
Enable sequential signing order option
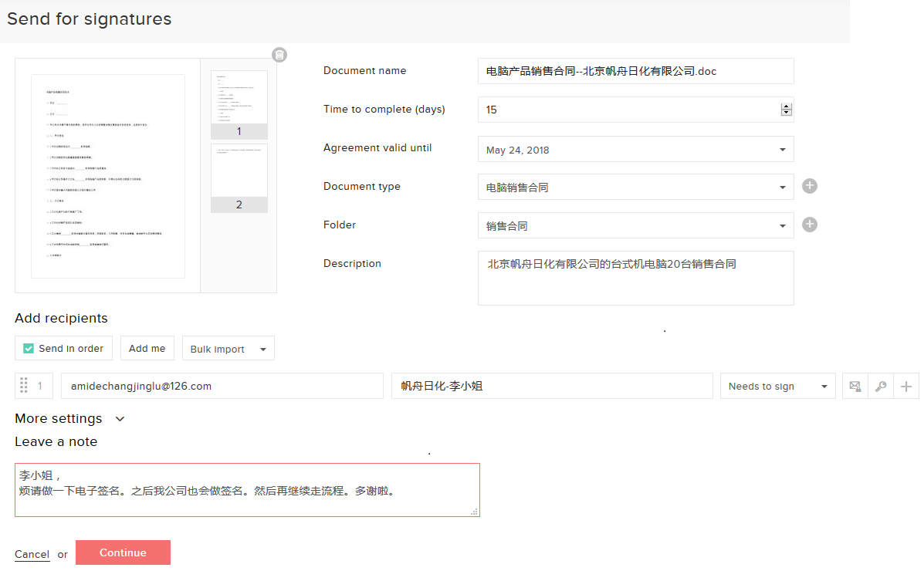pyautogui.click(x=27, y=348)
